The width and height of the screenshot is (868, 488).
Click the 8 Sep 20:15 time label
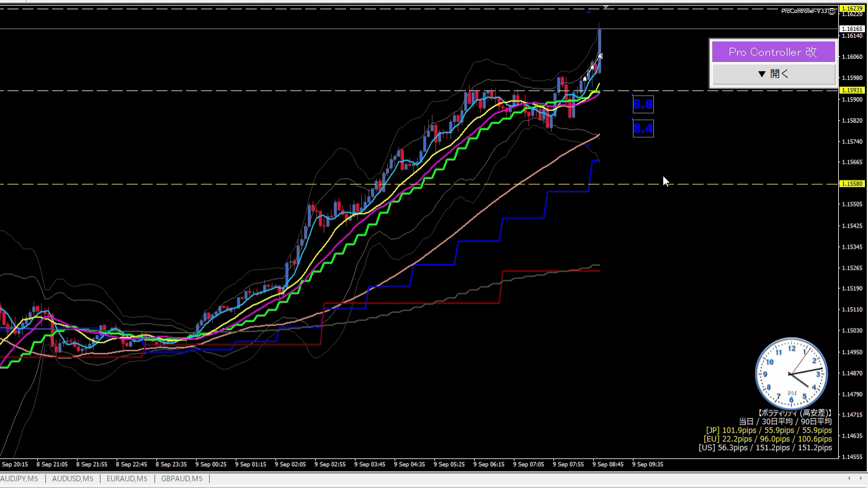click(14, 464)
